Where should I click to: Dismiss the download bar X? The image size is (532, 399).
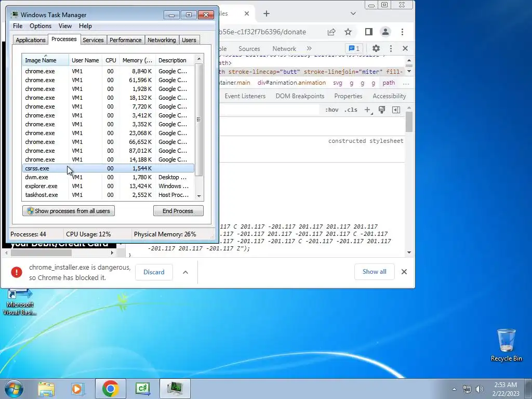coord(404,272)
